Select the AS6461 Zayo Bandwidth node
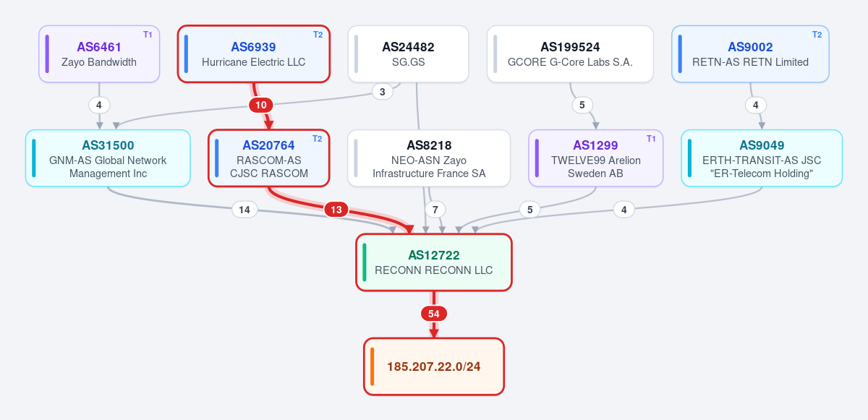The height and width of the screenshot is (420, 868). (x=99, y=54)
